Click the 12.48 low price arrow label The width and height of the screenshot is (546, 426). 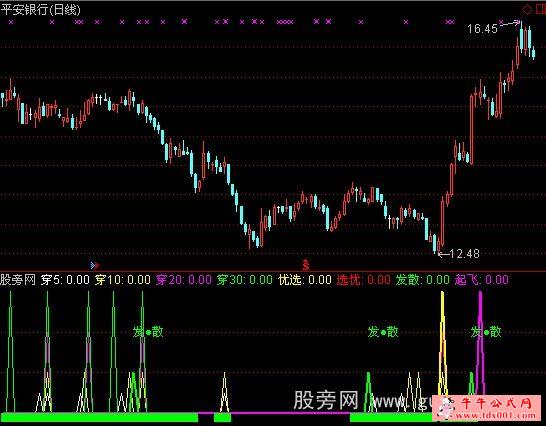tap(459, 254)
